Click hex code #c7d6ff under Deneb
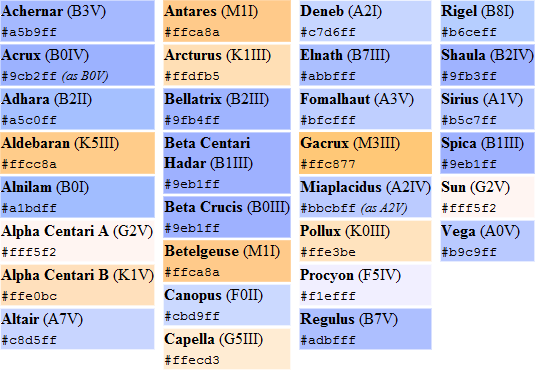This screenshot has width=535, height=370. click(x=328, y=32)
